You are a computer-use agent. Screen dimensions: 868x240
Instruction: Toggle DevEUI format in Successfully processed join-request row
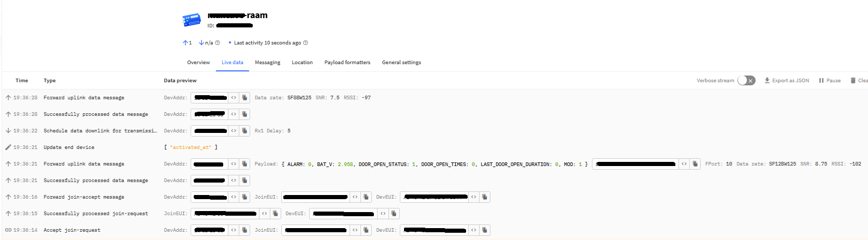[383, 214]
